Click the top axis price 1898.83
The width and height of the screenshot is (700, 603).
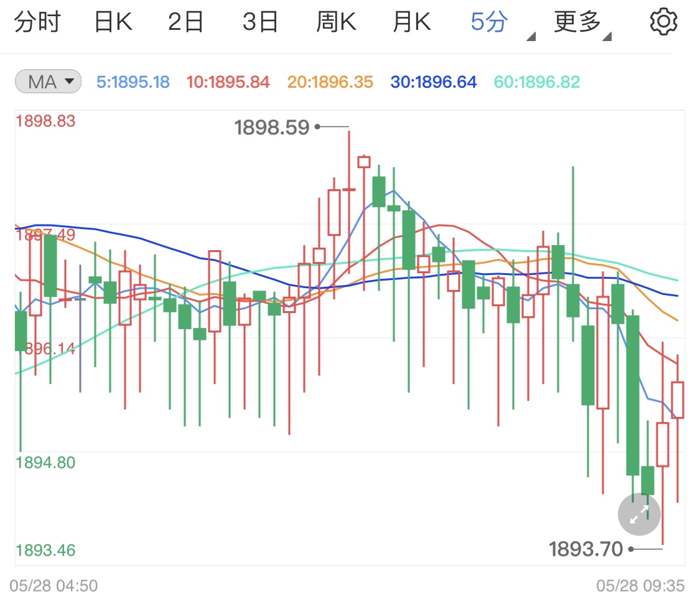coord(45,121)
